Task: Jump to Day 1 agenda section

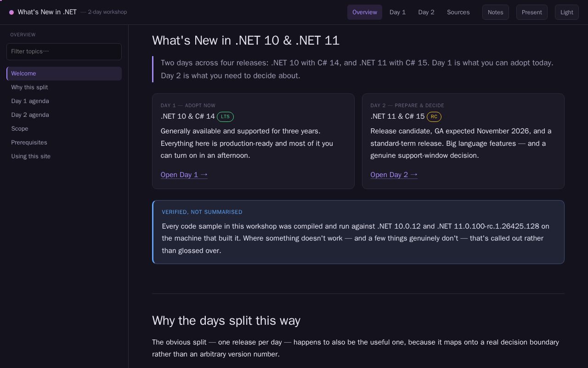Action: coord(64,101)
